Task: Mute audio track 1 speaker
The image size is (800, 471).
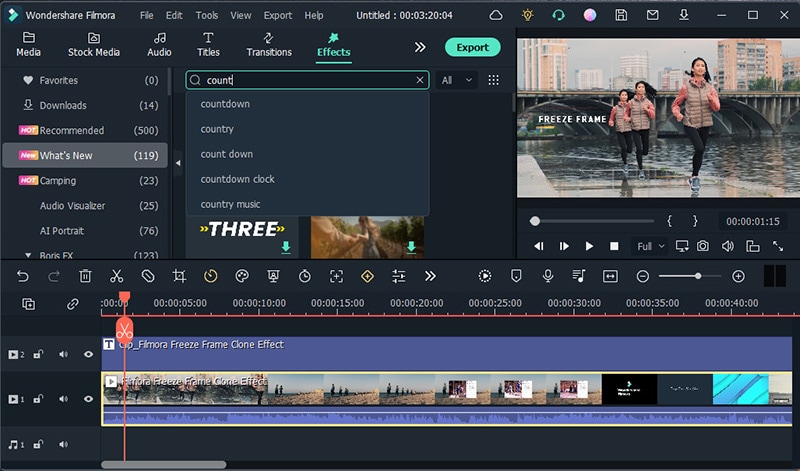Action: (x=63, y=444)
